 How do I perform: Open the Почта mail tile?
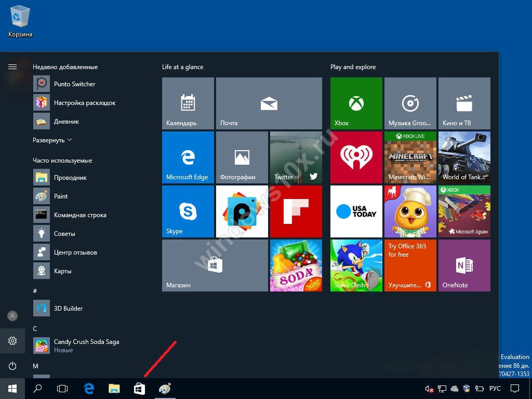click(269, 103)
